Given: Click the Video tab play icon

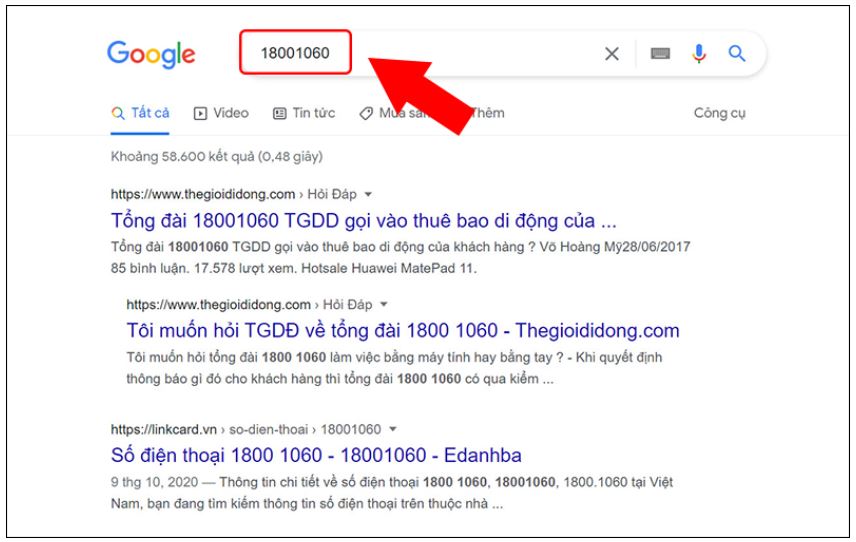Looking at the screenshot, I should (x=200, y=114).
